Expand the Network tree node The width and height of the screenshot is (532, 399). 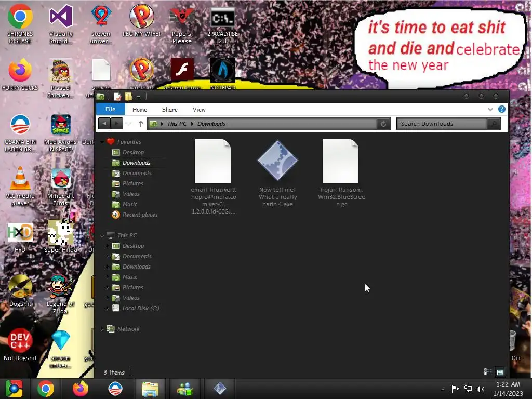[102, 329]
